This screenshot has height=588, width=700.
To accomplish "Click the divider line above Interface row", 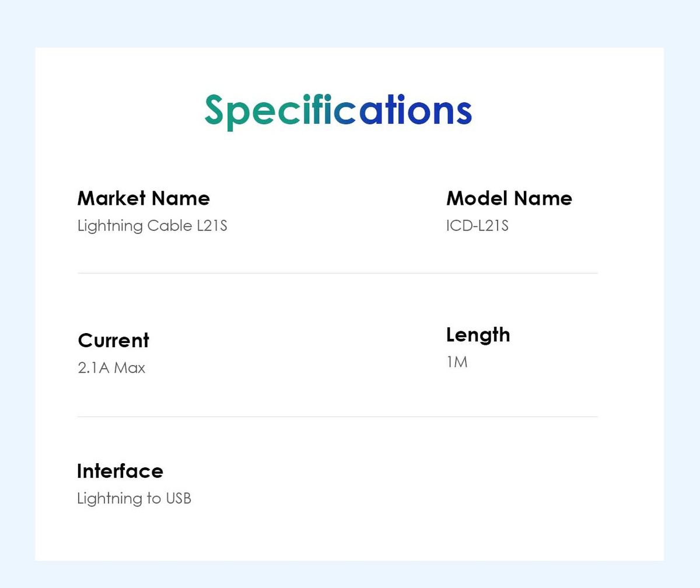I will 337,416.
